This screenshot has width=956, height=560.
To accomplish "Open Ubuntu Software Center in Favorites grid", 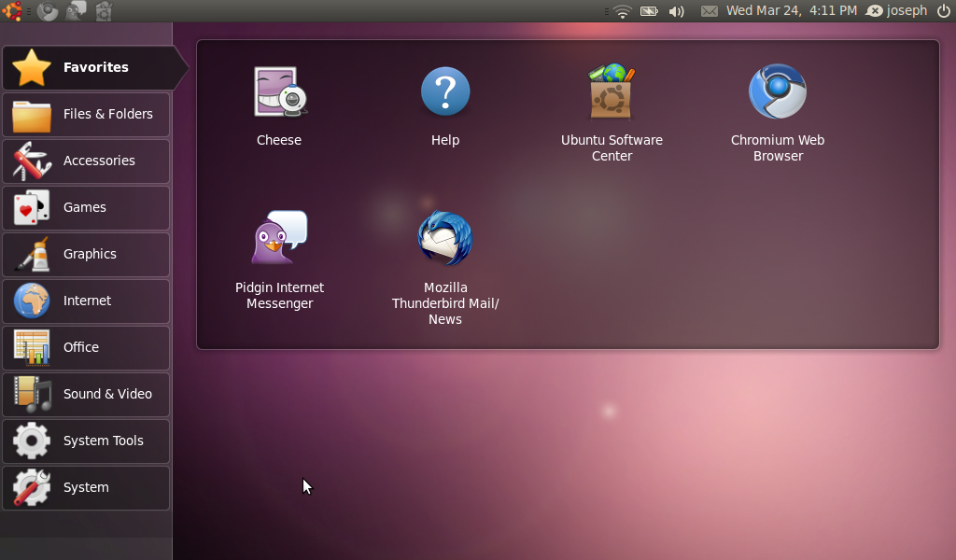I will [612, 93].
